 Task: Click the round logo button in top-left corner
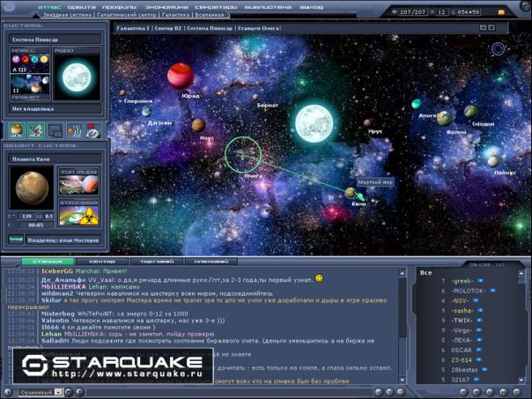click(x=9, y=6)
